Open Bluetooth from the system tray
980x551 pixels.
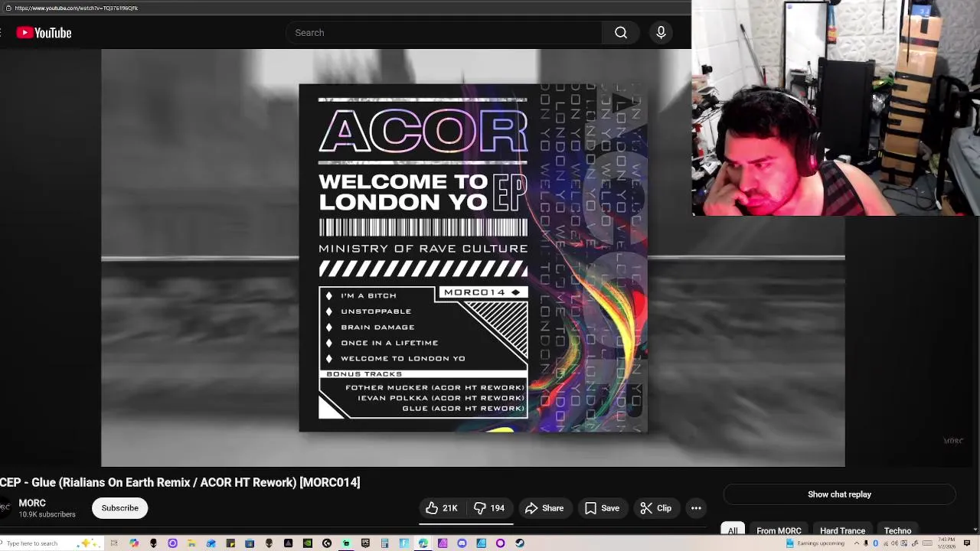(x=875, y=543)
